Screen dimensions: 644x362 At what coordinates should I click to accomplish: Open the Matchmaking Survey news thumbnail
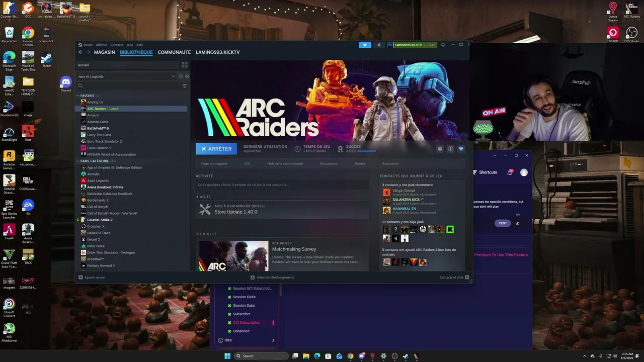pos(233,256)
